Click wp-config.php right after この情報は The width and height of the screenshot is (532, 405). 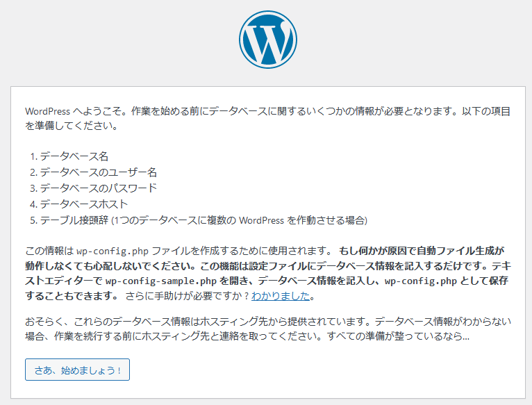[113, 251]
